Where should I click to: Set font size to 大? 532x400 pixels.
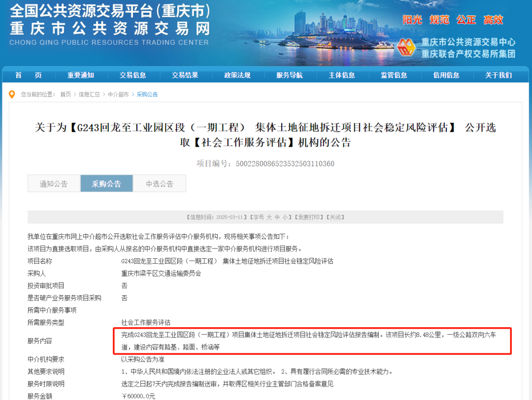(x=269, y=217)
